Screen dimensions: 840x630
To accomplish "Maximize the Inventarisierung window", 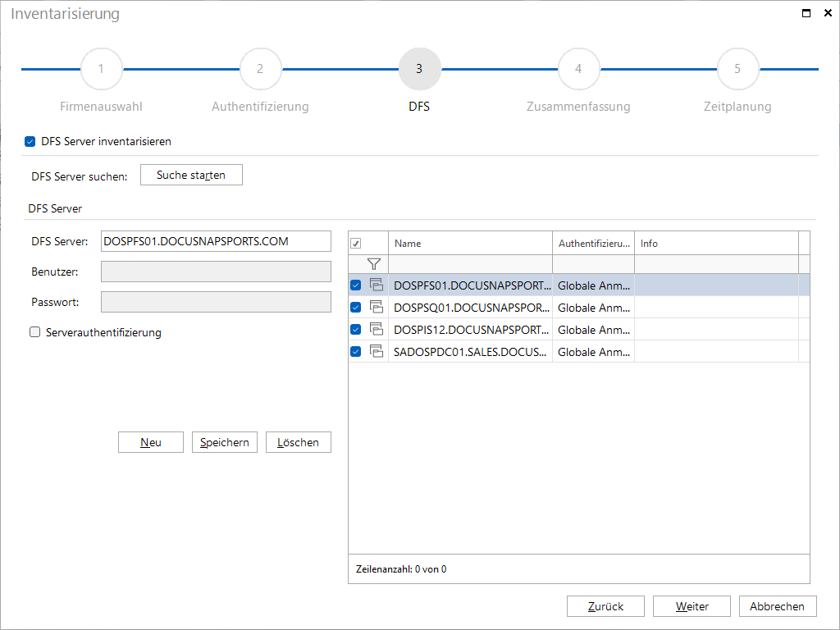I will (x=806, y=13).
